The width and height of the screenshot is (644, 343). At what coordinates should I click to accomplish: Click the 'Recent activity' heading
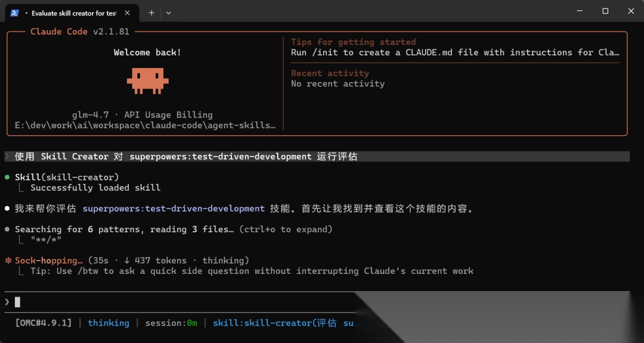(330, 73)
